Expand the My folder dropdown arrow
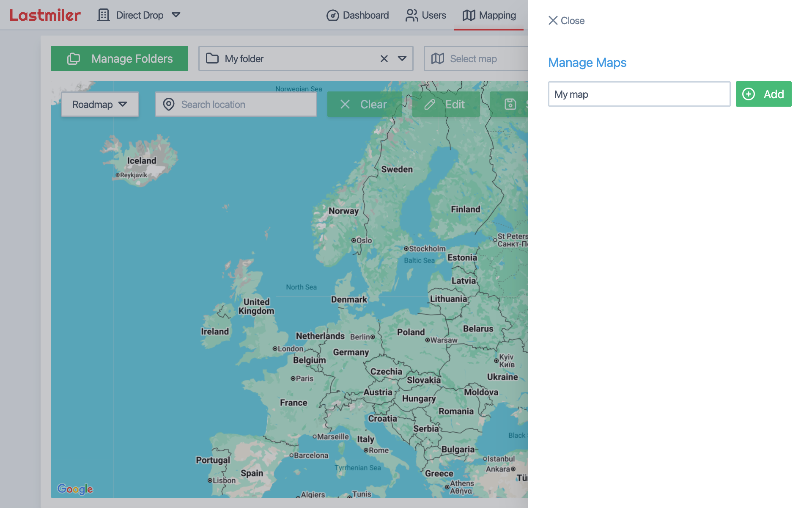 point(402,59)
